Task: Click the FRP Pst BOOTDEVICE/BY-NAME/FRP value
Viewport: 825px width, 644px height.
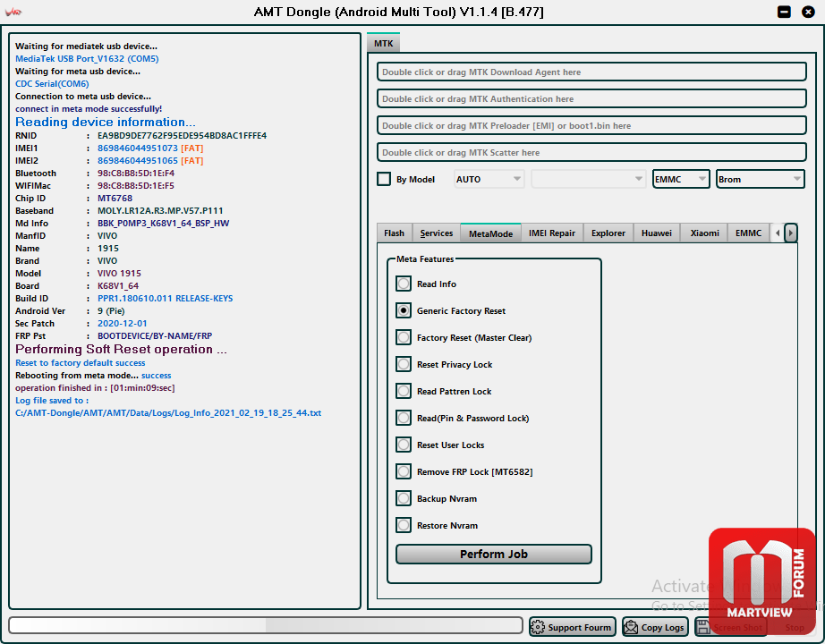Action: pos(155,335)
